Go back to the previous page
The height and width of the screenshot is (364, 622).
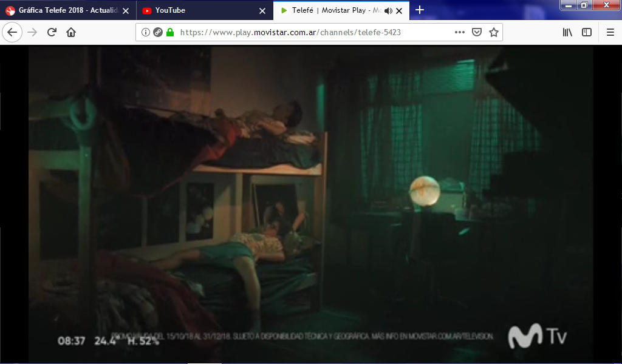pyautogui.click(x=12, y=32)
